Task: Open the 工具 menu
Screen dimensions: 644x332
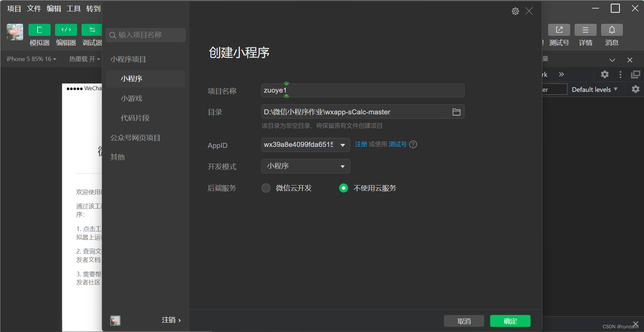Action: 73,9
